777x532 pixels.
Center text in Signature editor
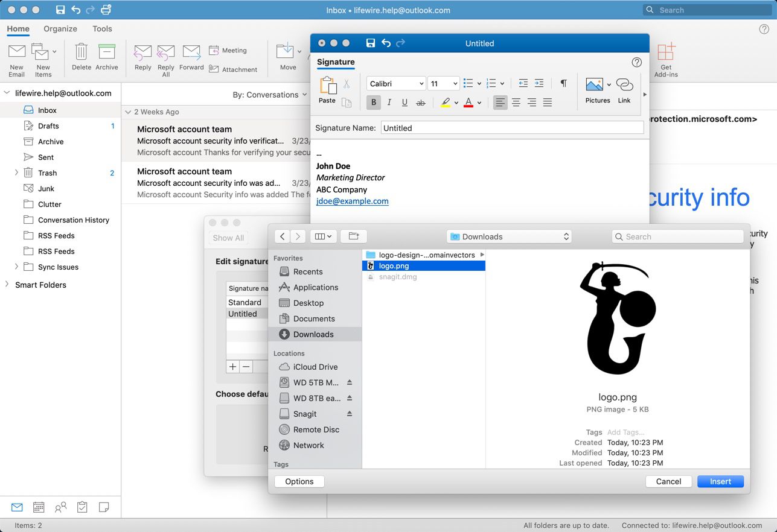(x=516, y=103)
